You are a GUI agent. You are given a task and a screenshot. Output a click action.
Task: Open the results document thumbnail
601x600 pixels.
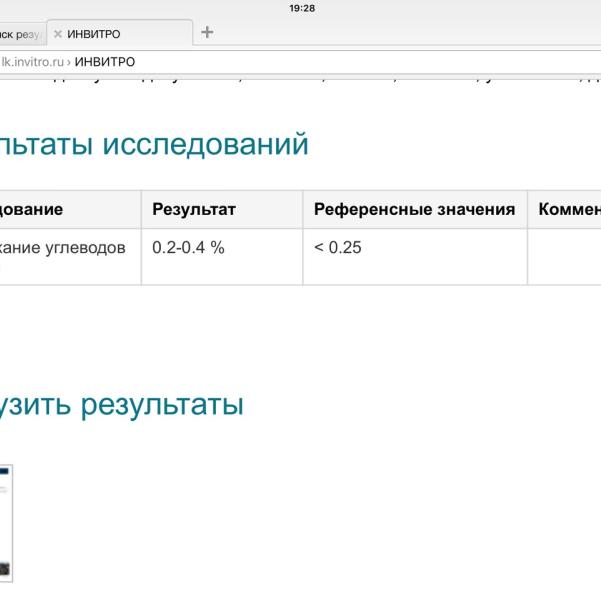[x=6, y=524]
